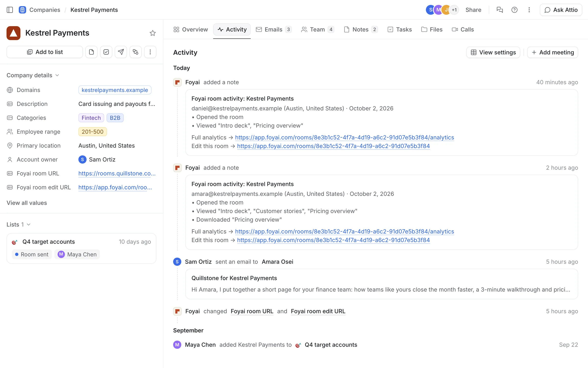Image resolution: width=588 pixels, height=368 pixels.
Task: Open the record more-options menu
Action: click(x=150, y=52)
